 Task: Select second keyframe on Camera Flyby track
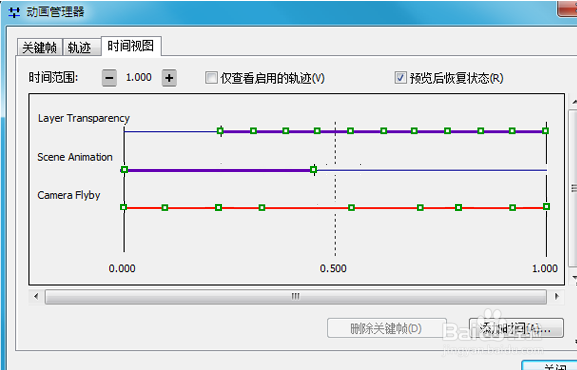(165, 208)
